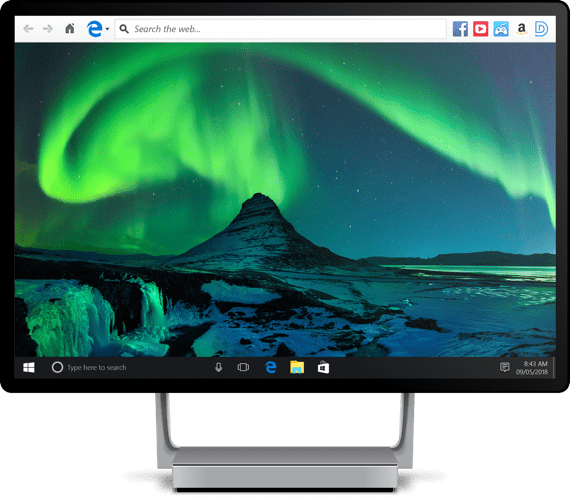Click the forward arrow in the toolbar
Image resolution: width=570 pixels, height=497 pixels.
click(48, 29)
